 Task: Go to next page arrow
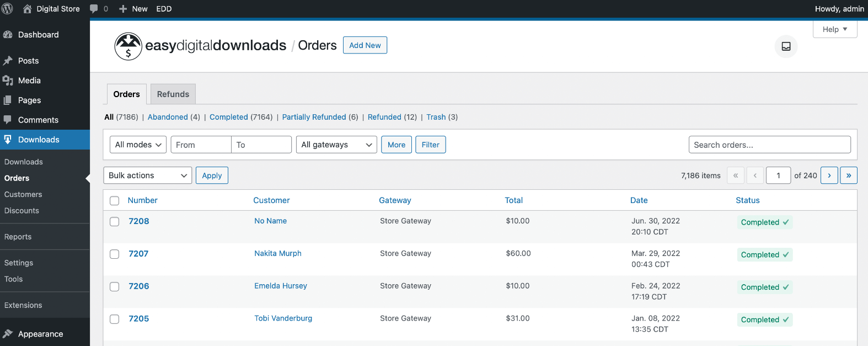coord(829,175)
